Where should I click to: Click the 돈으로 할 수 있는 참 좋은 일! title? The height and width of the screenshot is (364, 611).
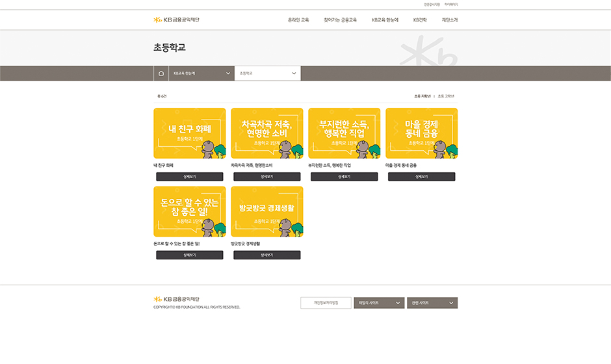pos(177,244)
